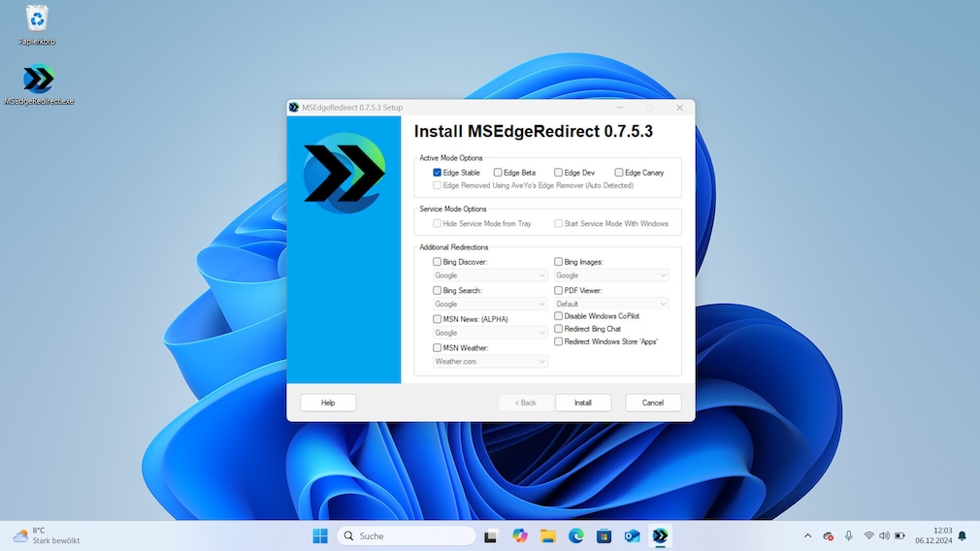Click the MSEdgeRedirect taskbar icon
This screenshot has width=980, height=551.
(660, 535)
